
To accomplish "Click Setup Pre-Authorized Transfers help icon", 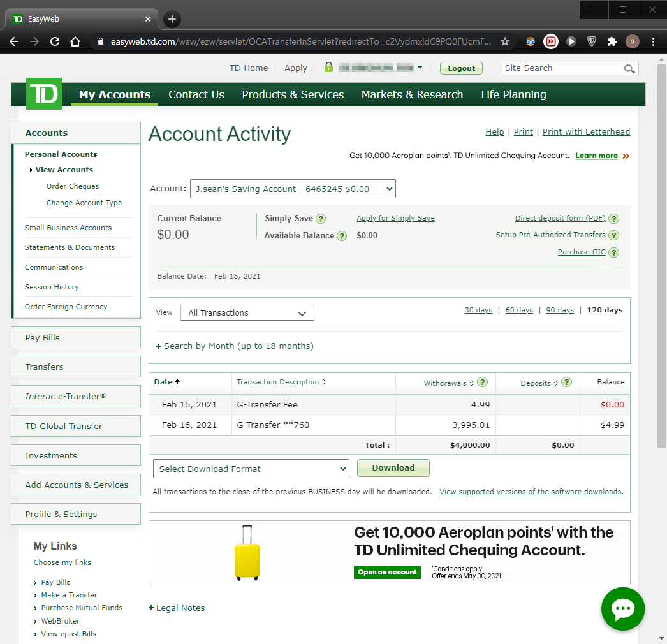I will click(x=613, y=235).
